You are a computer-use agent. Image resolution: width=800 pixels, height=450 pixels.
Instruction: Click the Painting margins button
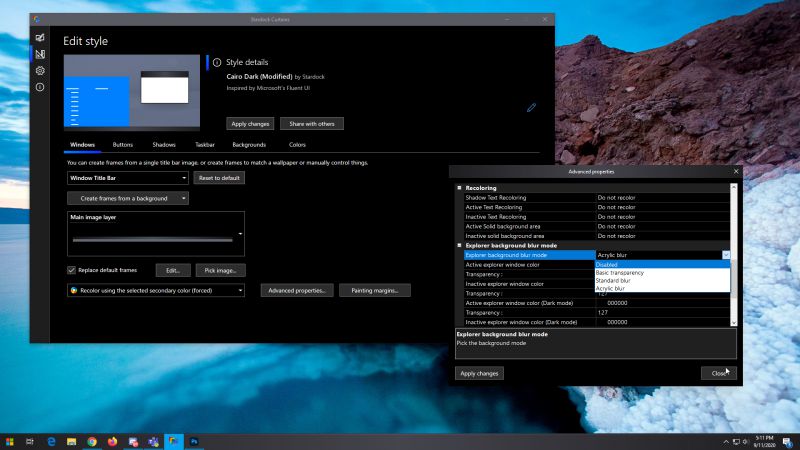pos(374,290)
